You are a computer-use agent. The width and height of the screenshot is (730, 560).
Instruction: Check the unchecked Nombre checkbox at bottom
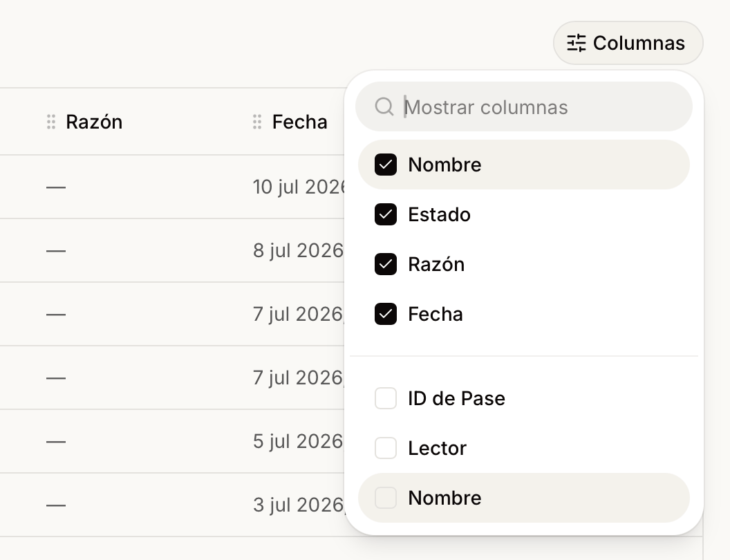coord(386,498)
